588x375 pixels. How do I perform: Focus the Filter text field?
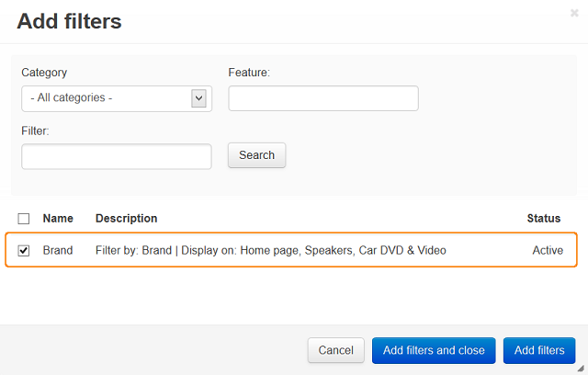click(x=117, y=157)
